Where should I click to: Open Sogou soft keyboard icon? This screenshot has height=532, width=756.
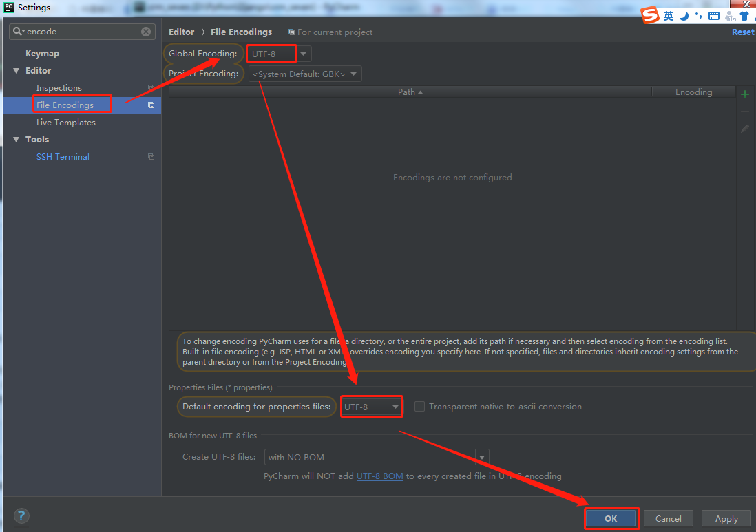coord(714,17)
